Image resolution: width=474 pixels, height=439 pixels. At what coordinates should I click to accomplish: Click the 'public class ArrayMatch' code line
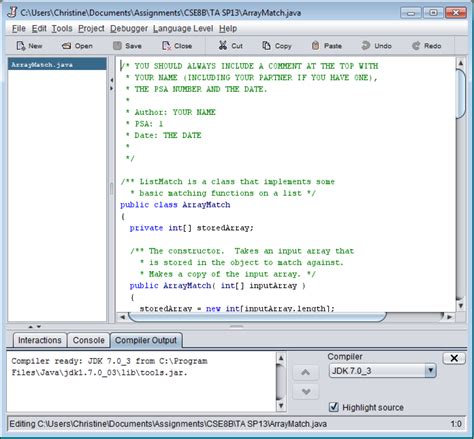point(175,205)
